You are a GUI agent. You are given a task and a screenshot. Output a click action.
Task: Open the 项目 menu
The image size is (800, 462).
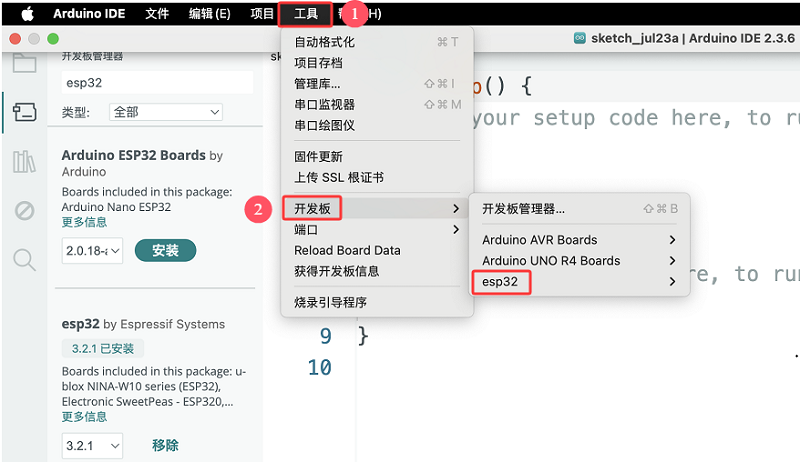[262, 14]
